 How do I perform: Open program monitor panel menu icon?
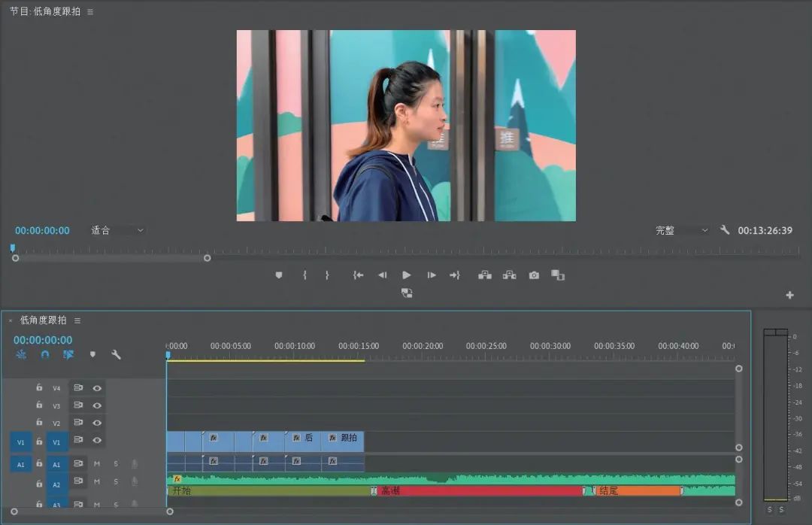tap(90, 12)
